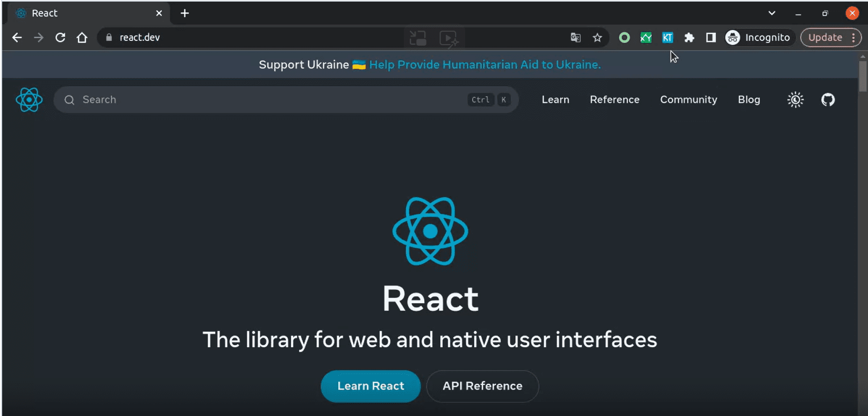Click the React logo in site header

(29, 99)
